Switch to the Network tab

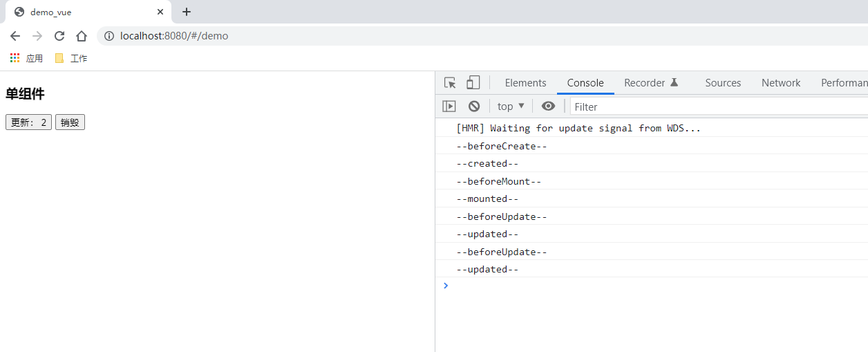pyautogui.click(x=781, y=83)
